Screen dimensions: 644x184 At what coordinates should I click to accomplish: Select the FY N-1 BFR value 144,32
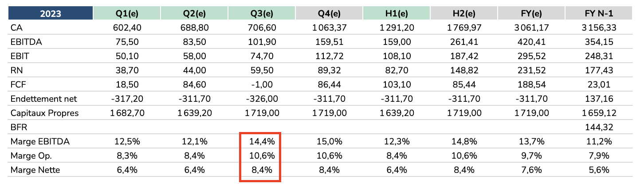[x=598, y=127]
